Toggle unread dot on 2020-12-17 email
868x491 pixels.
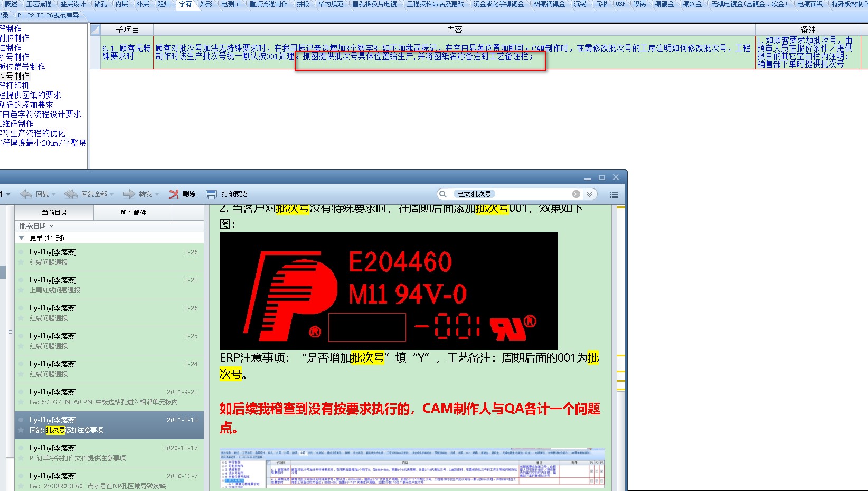21,448
